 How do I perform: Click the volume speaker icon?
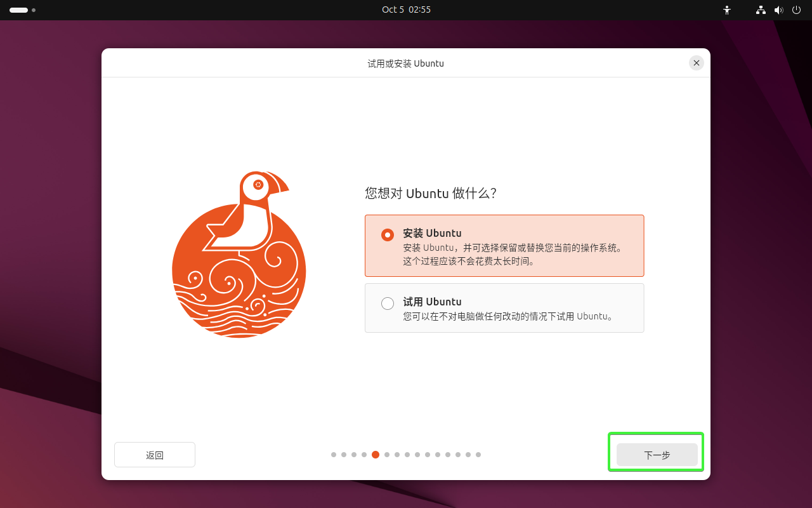778,10
